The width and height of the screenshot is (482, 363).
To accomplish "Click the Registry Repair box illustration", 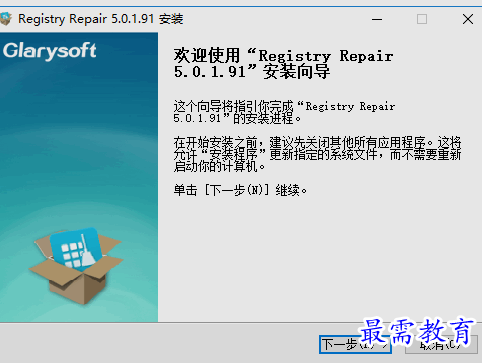I will [x=76, y=265].
